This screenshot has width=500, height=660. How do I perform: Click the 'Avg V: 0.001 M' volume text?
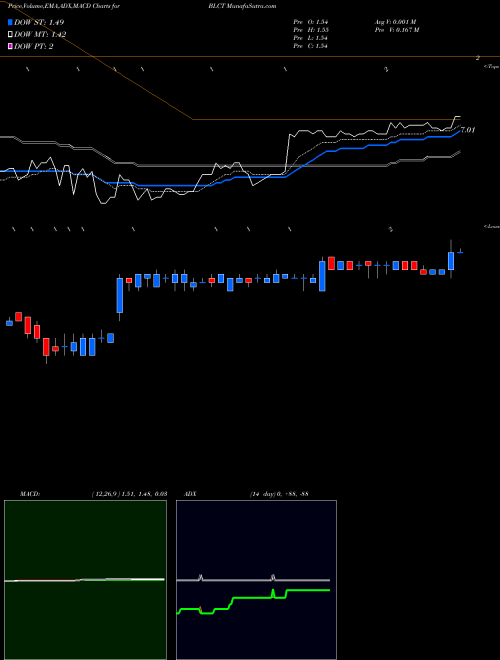[x=395, y=22]
